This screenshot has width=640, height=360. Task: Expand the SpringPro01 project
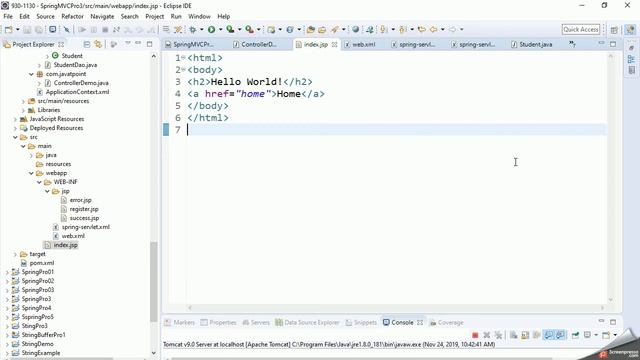pos(7,272)
